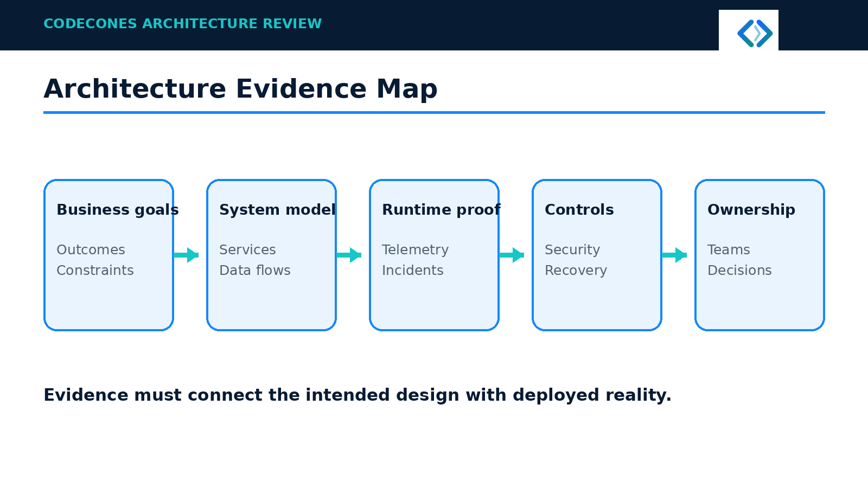Click the 'Services' text
The width and height of the screenshot is (868, 488).
[x=247, y=250]
